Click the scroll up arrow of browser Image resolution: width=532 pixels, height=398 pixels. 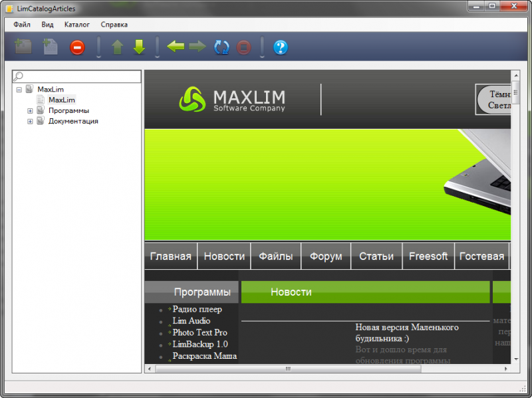(x=516, y=75)
